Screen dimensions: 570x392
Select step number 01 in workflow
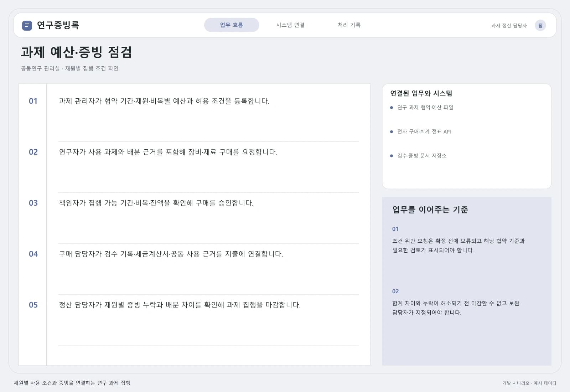click(33, 101)
